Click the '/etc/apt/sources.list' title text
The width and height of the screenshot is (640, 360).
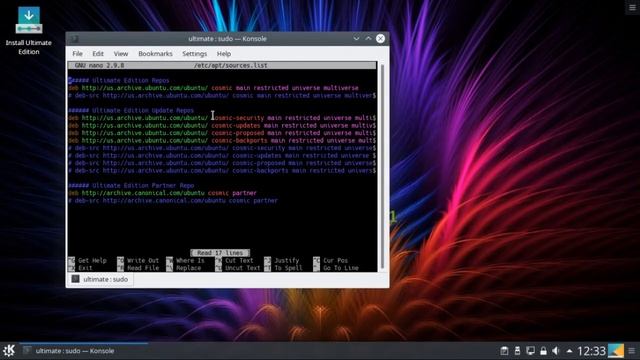click(231, 65)
